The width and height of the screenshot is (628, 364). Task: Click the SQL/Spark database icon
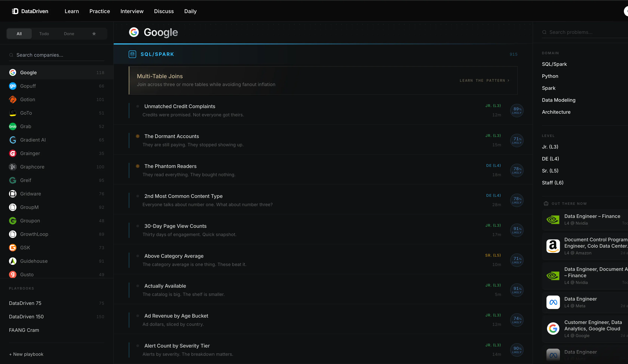point(132,54)
